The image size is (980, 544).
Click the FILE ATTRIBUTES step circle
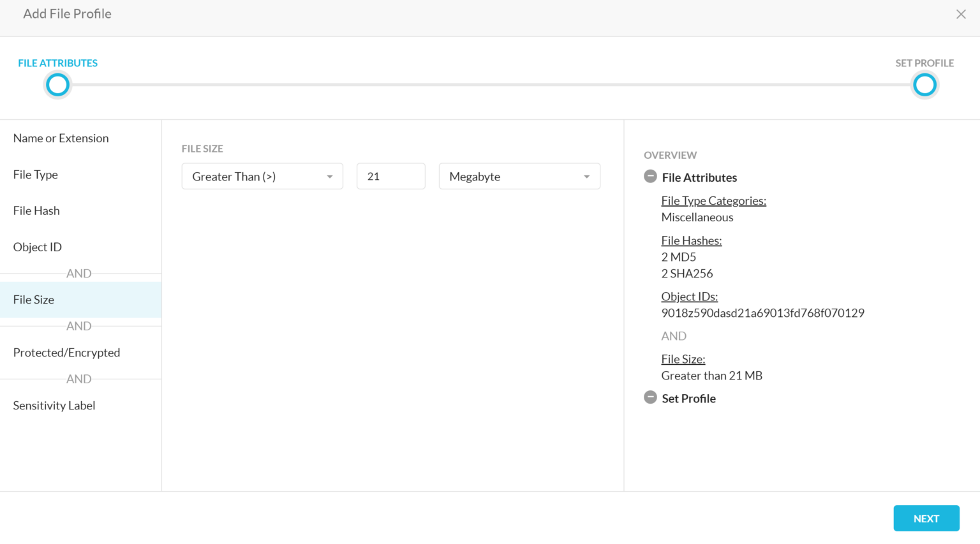click(x=57, y=84)
